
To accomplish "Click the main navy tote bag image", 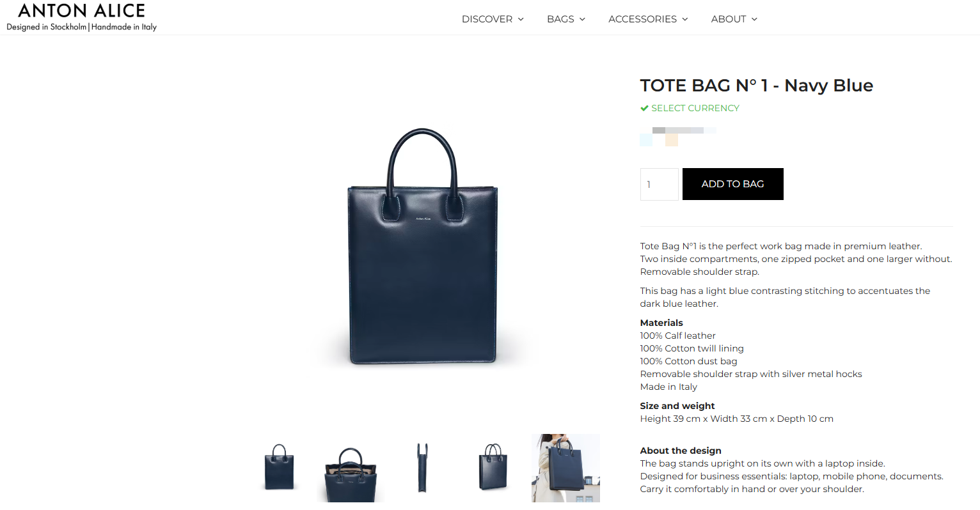I will (423, 246).
